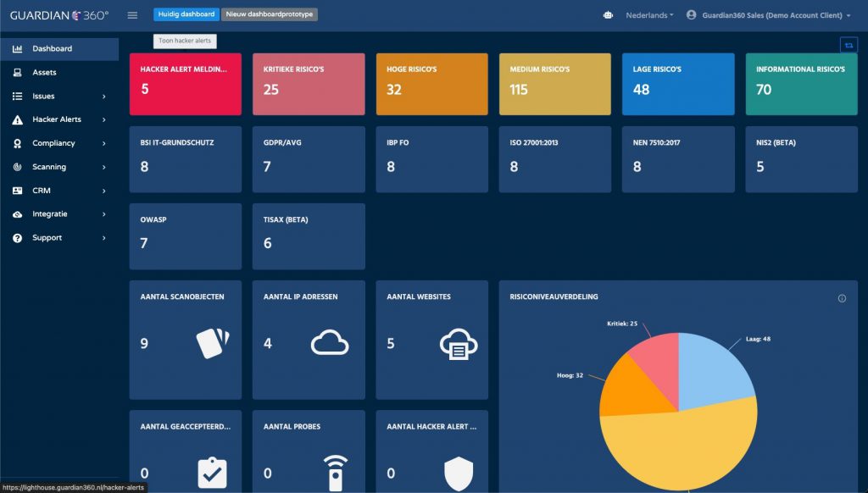Select Assets in the sidebar

44,73
